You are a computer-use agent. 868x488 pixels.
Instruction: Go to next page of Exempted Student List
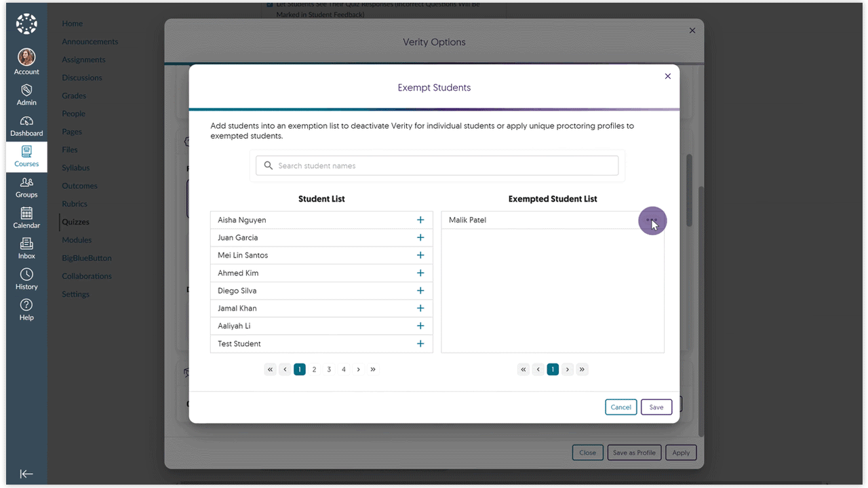[568, 369]
